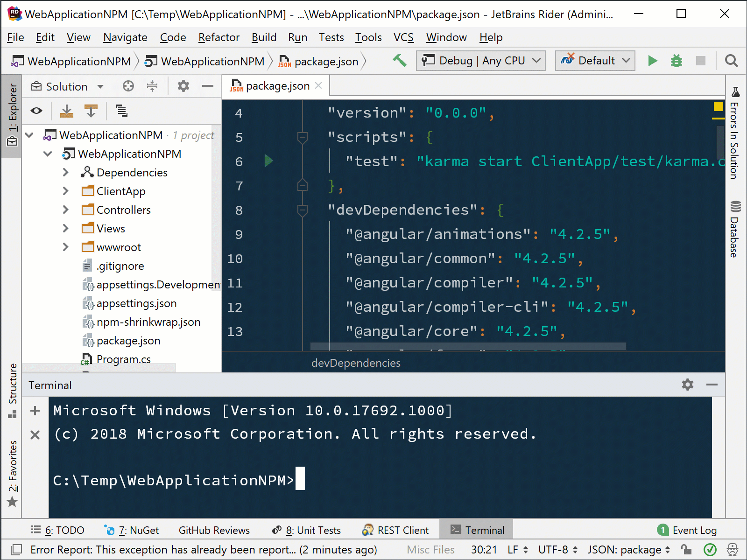747x560 pixels.
Task: Open the Solution explorer options gear
Action: (183, 86)
